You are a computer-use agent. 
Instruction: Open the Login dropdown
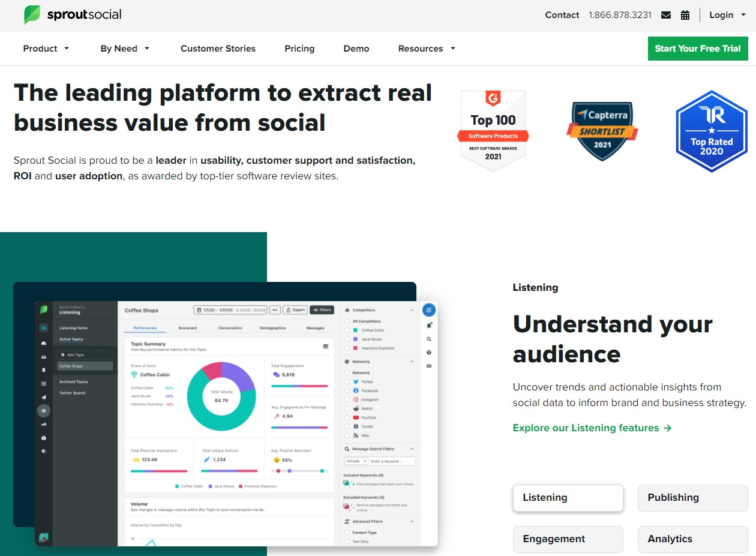pyautogui.click(x=727, y=15)
